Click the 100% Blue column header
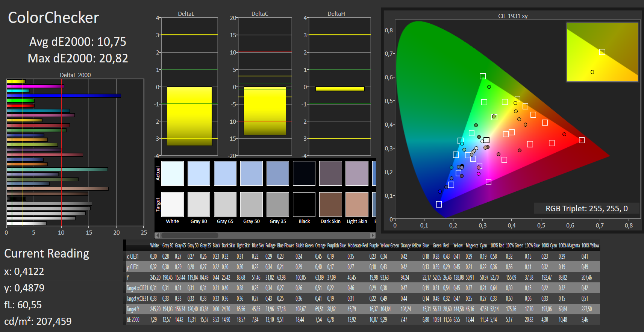Image resolution: width=644 pixels, height=332 pixels. [x=532, y=246]
